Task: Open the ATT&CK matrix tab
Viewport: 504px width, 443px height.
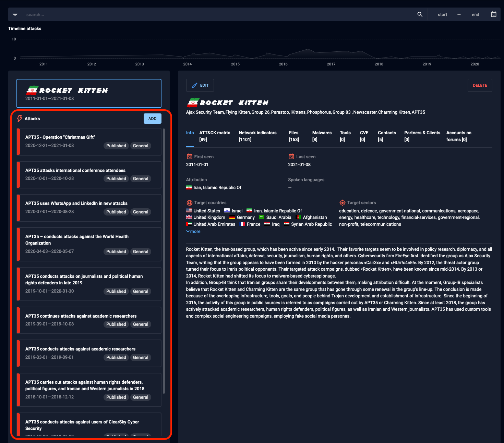Action: pos(215,136)
